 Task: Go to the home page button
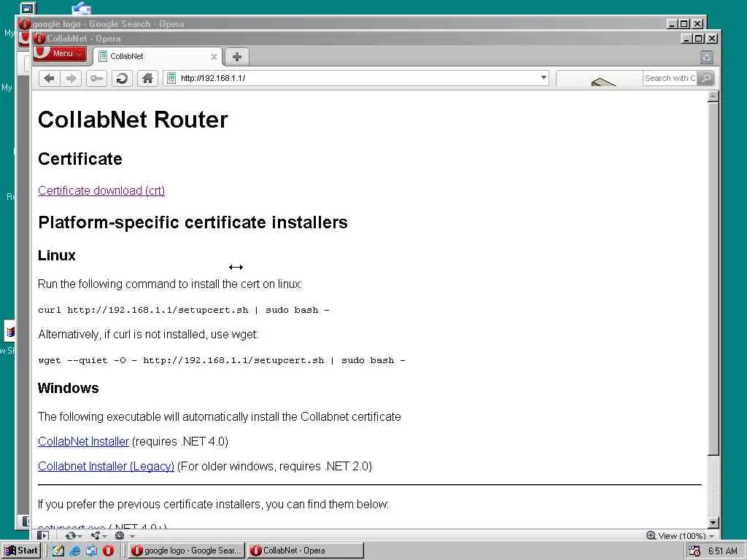[x=147, y=78]
